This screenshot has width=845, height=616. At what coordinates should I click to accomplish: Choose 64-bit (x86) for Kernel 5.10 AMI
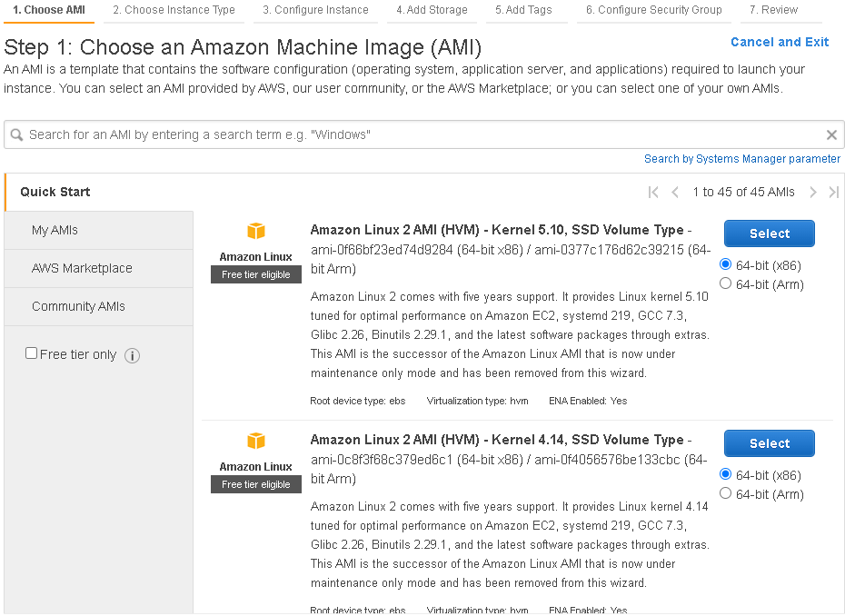(725, 264)
